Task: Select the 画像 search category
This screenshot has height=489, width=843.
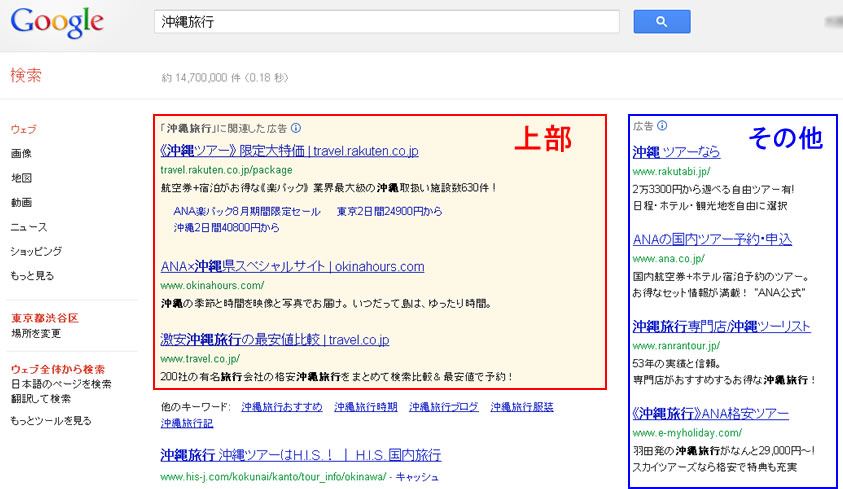Action: coord(22,153)
